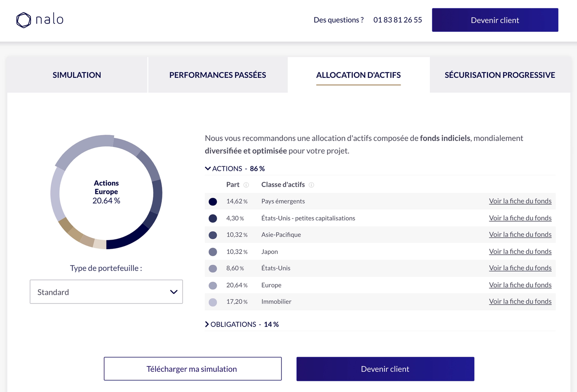Click the Europe row color dot

tap(213, 285)
